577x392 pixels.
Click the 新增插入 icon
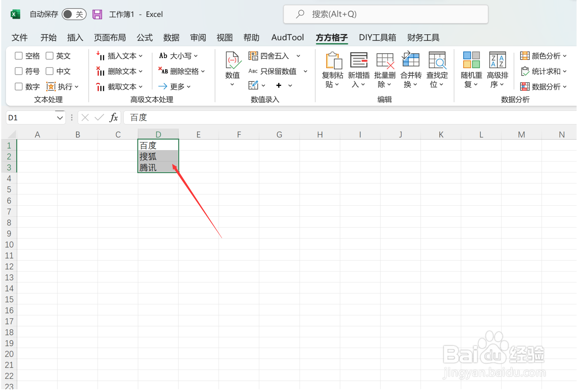click(x=359, y=60)
